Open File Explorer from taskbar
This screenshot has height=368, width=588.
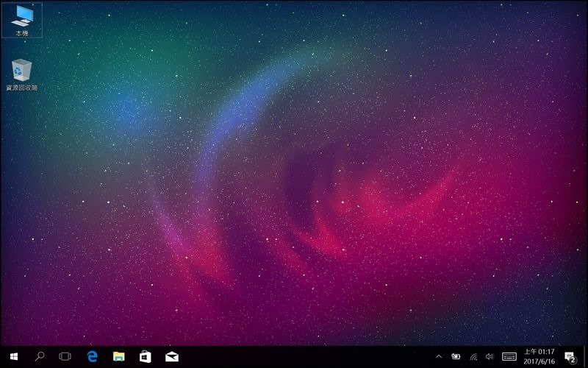click(x=118, y=357)
